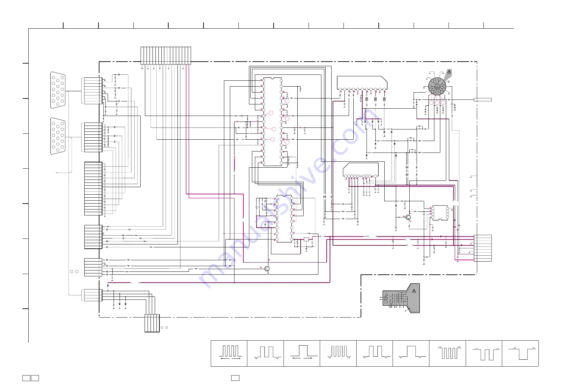
Task: Click the multi-pin header connector at top
Action: pyautogui.click(x=166, y=55)
